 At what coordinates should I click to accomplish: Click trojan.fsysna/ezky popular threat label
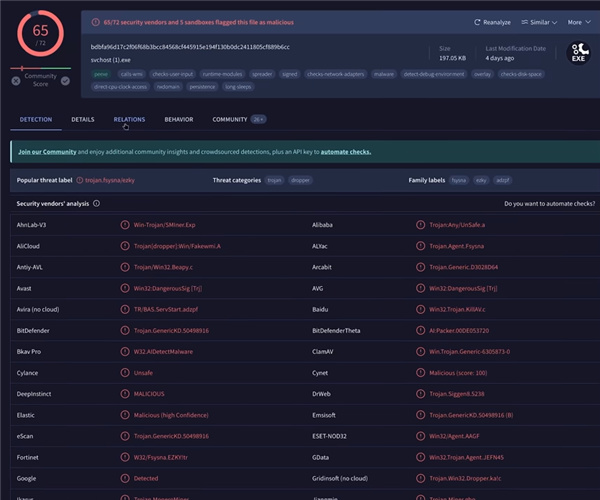point(110,180)
